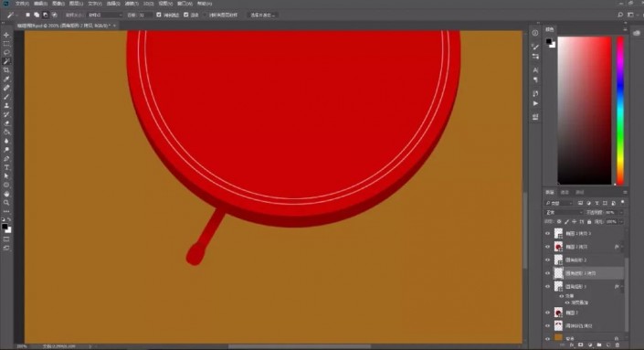Open the Layers panel menu icon
The height and width of the screenshot is (350, 644).
pos(625,192)
